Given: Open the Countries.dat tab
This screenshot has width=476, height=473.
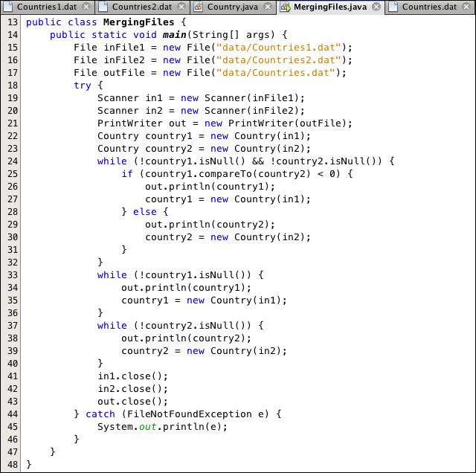Looking at the screenshot, I should pyautogui.click(x=429, y=7).
